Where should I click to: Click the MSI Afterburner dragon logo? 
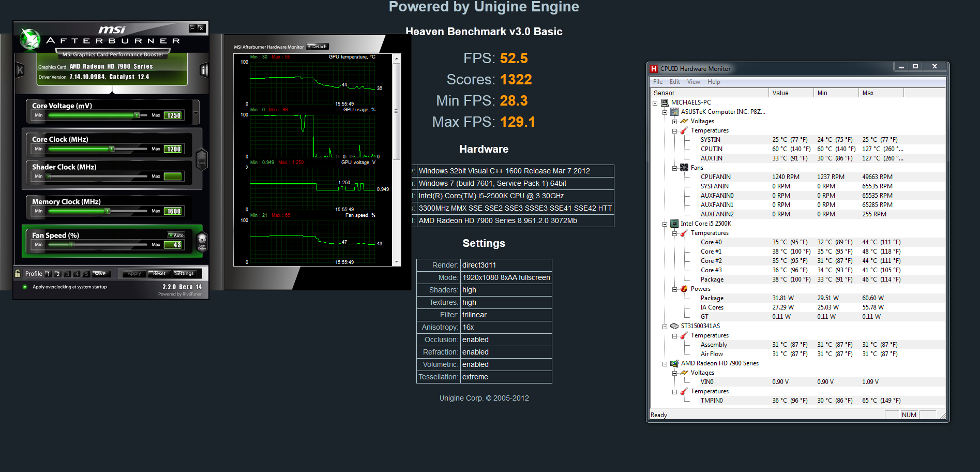31,39
